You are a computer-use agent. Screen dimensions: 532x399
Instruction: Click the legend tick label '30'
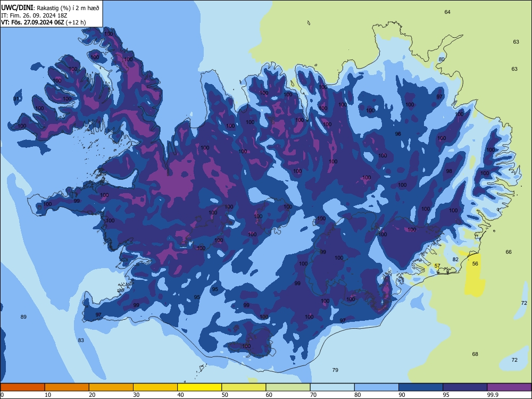pos(136,395)
